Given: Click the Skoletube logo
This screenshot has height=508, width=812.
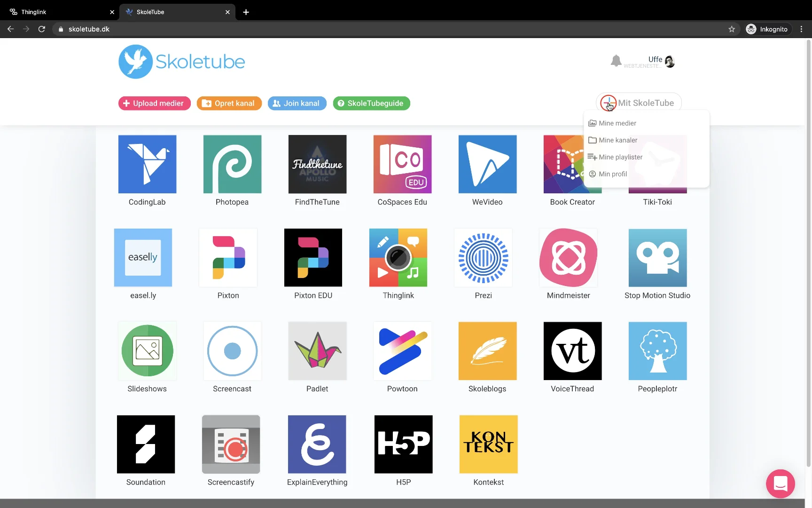Looking at the screenshot, I should 181,61.
